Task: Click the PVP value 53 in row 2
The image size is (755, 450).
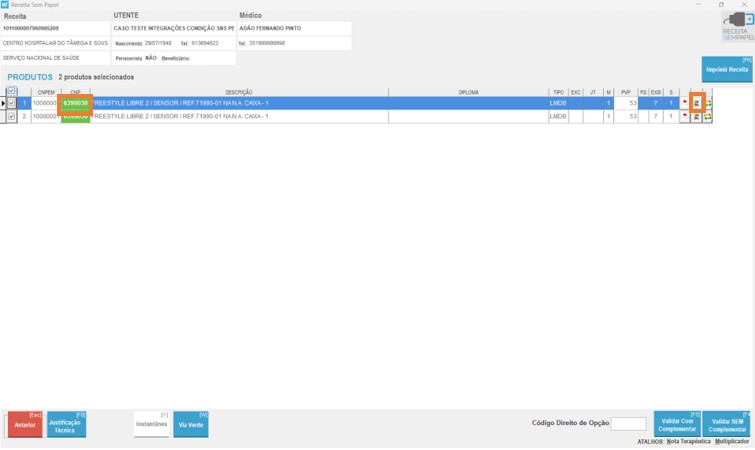Action: (626, 116)
